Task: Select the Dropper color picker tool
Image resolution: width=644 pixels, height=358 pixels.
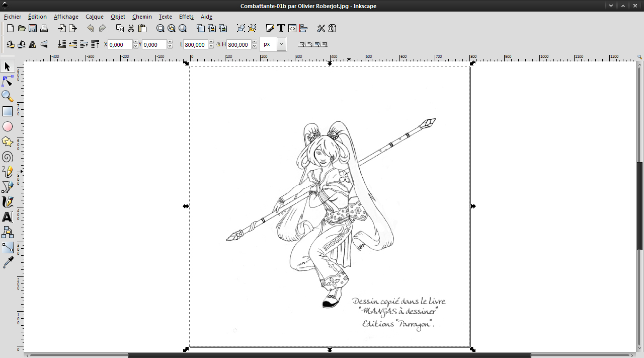Action: tap(7, 262)
